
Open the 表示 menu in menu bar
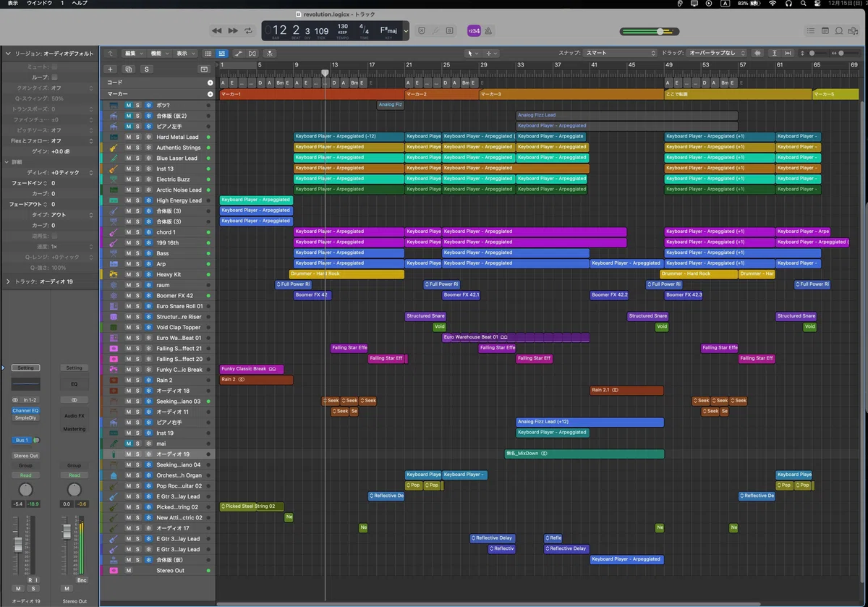point(13,4)
